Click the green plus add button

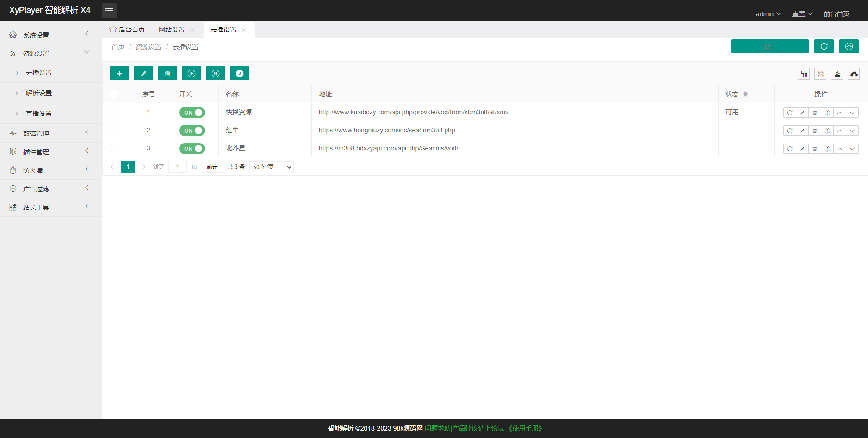[x=119, y=74]
